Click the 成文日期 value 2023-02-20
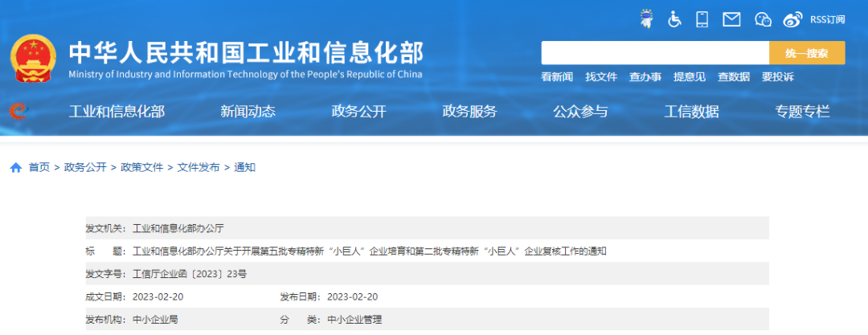 (158, 296)
